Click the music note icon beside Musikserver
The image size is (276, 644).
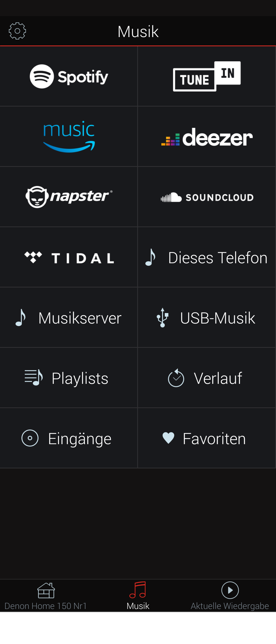click(21, 318)
